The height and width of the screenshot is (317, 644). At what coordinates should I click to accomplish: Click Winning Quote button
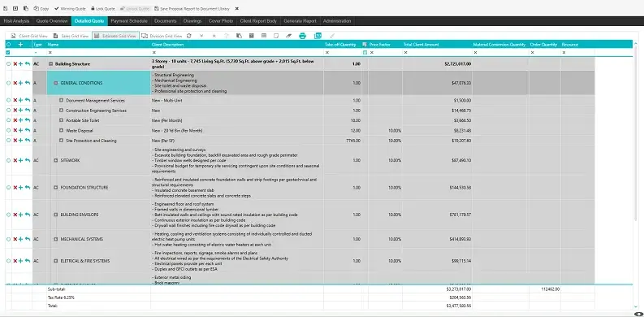70,8
